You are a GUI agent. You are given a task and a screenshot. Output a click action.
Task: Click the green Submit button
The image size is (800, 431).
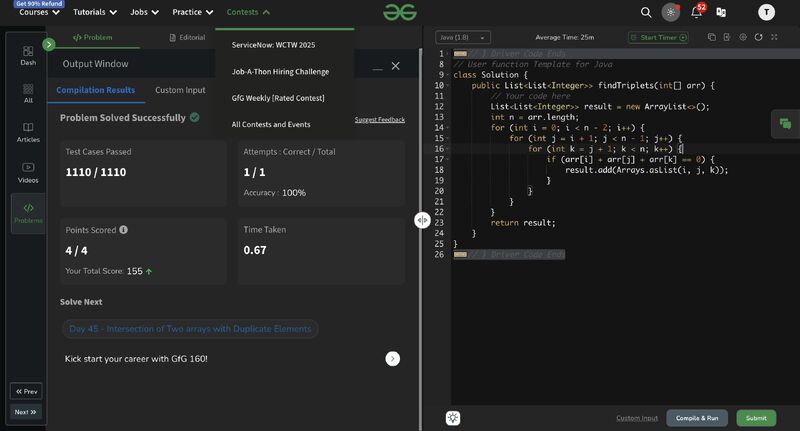pyautogui.click(x=756, y=418)
